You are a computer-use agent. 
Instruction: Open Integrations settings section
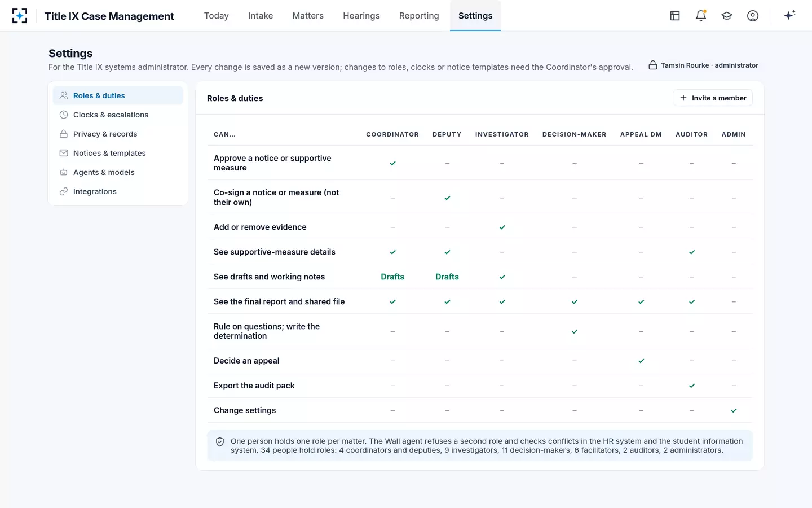(118, 191)
